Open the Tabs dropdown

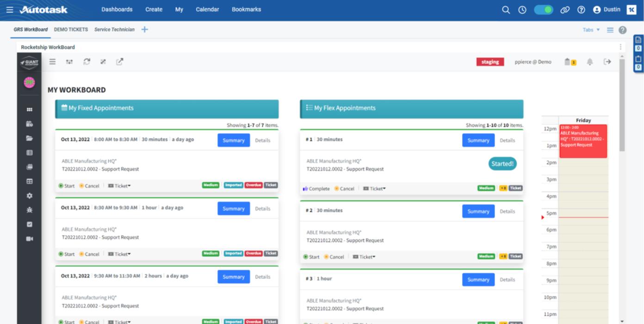point(591,30)
